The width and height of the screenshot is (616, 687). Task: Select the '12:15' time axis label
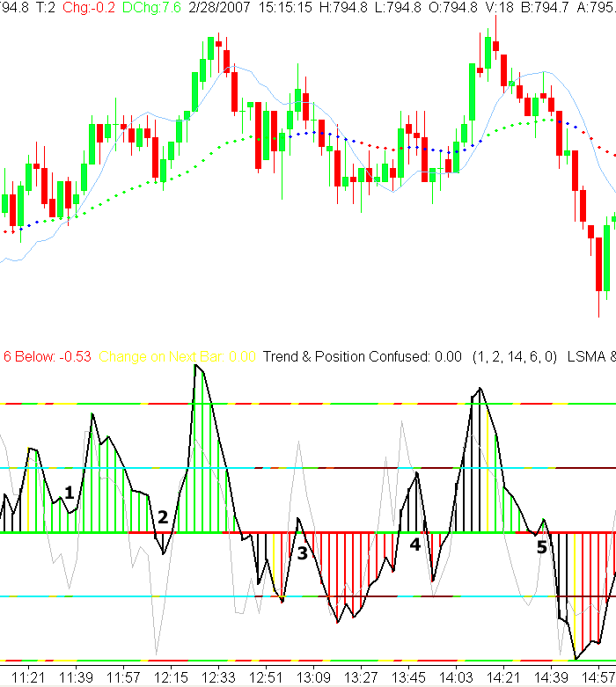click(171, 677)
